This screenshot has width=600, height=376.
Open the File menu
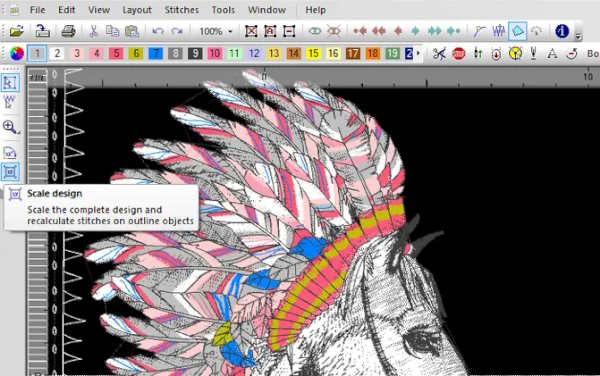click(38, 10)
